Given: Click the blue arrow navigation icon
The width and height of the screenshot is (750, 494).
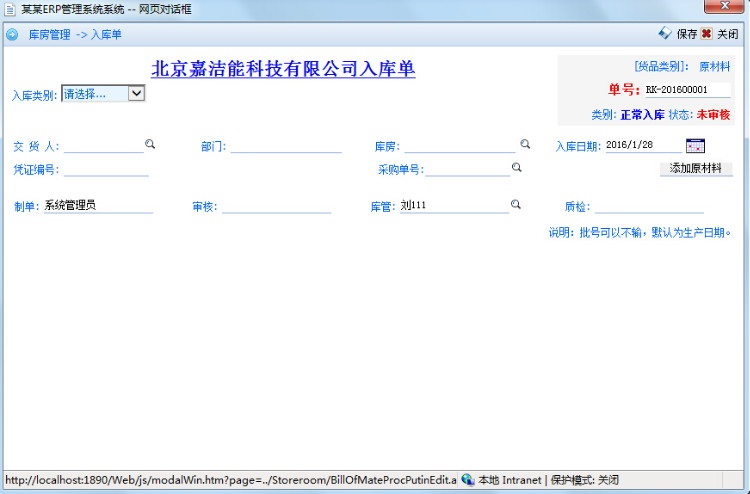Looking at the screenshot, I should (x=12, y=34).
